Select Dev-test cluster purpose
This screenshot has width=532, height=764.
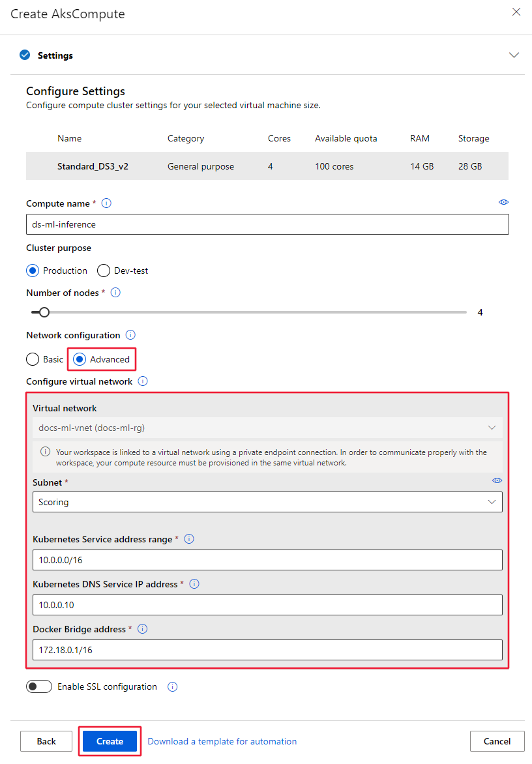coord(104,271)
